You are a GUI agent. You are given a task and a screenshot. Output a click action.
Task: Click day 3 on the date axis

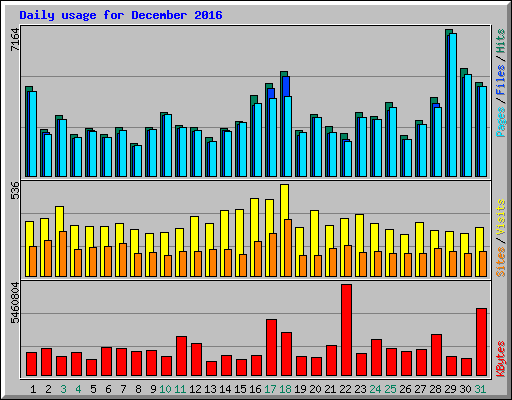coord(63,389)
